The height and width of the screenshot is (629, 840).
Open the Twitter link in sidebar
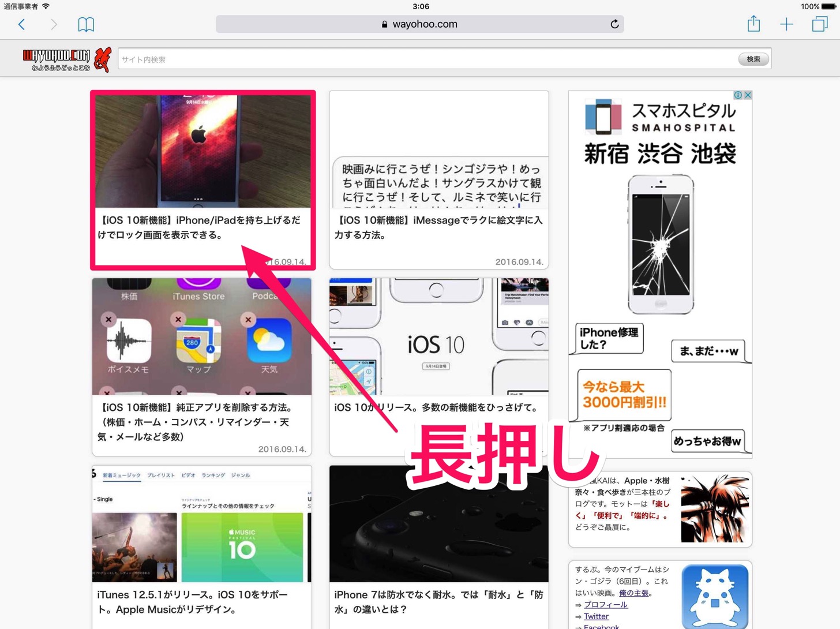(x=596, y=616)
